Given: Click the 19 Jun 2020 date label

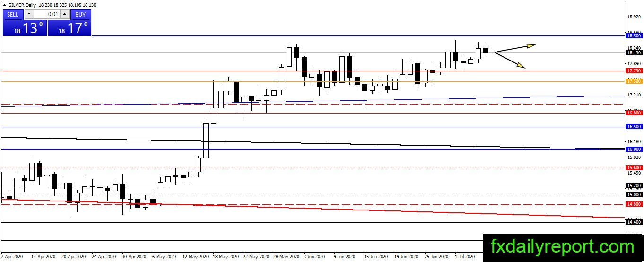Looking at the screenshot, I should click(407, 257).
